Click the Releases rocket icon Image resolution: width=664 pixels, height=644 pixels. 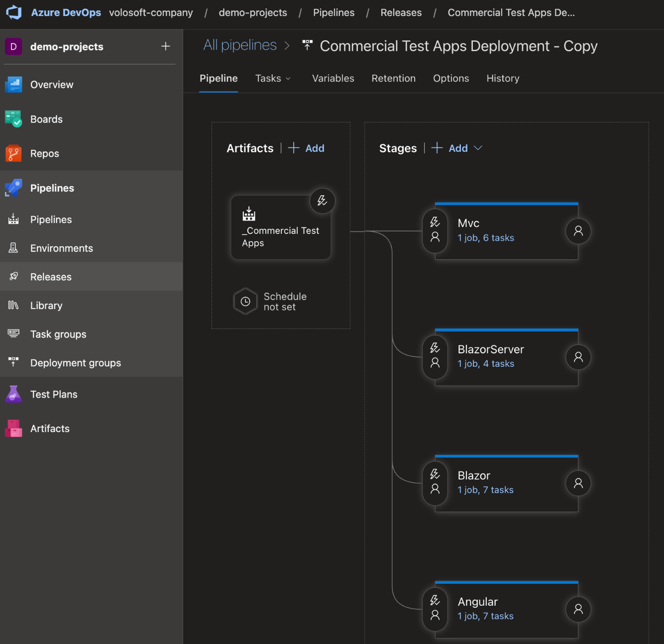point(13,276)
